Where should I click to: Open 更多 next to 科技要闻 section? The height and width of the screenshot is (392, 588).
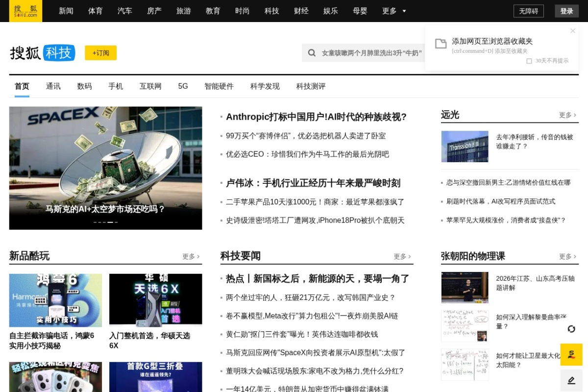pyautogui.click(x=402, y=256)
